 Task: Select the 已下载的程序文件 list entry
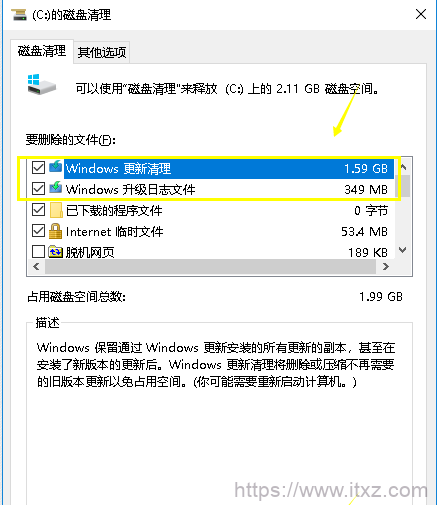[x=211, y=210]
